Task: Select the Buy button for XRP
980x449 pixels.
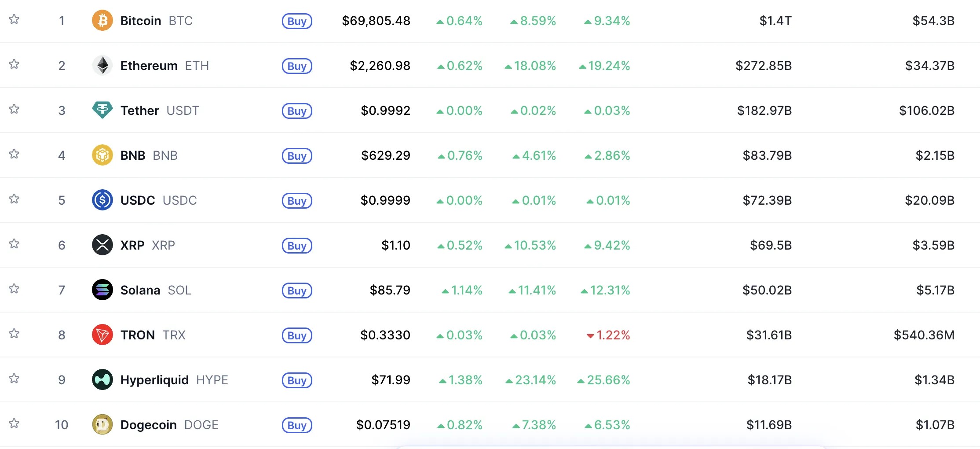Action: click(x=297, y=246)
